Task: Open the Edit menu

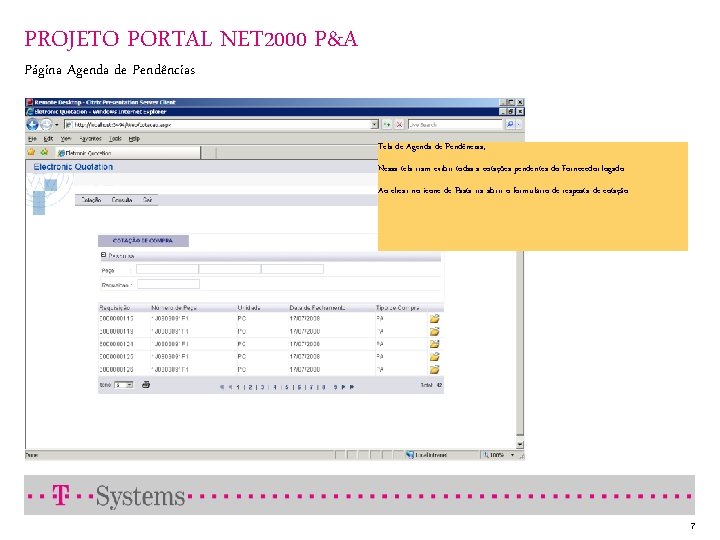Action: coord(48,139)
